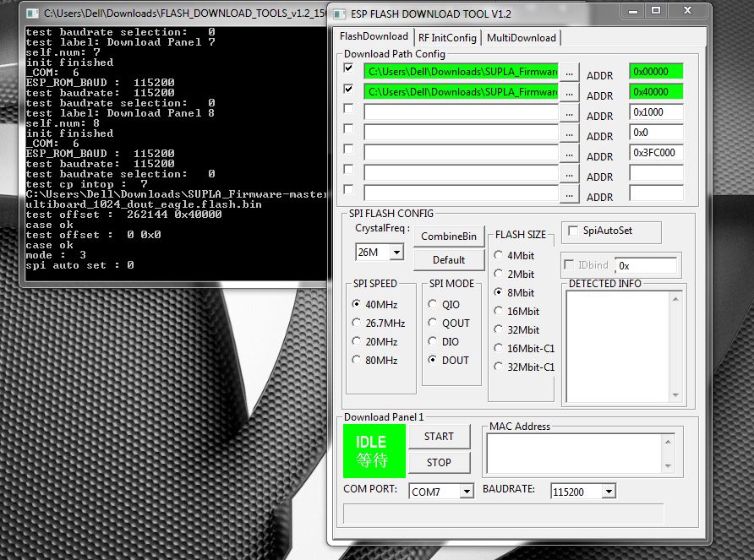Viewport: 754px width, 560px height.
Task: Click the MAC Address scrollbar up arrow
Action: tap(668, 441)
